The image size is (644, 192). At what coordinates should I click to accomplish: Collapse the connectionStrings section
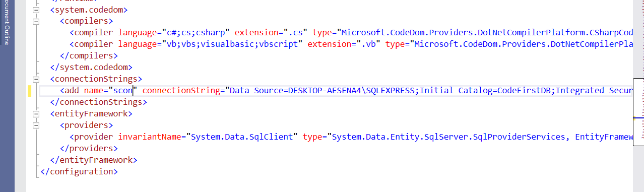tap(36, 79)
